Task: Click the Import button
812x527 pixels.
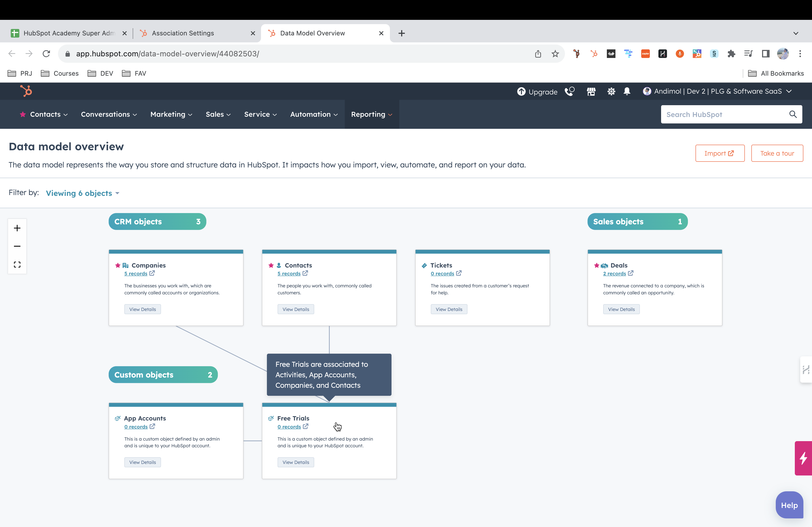Action: pos(720,153)
